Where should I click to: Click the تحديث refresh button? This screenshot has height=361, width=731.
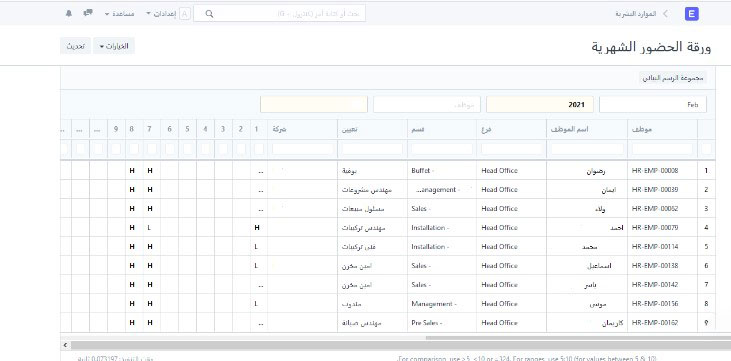76,46
